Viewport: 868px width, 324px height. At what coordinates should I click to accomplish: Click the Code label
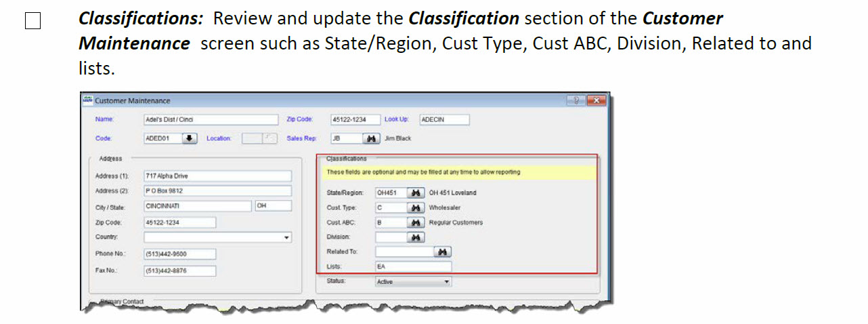coord(104,138)
